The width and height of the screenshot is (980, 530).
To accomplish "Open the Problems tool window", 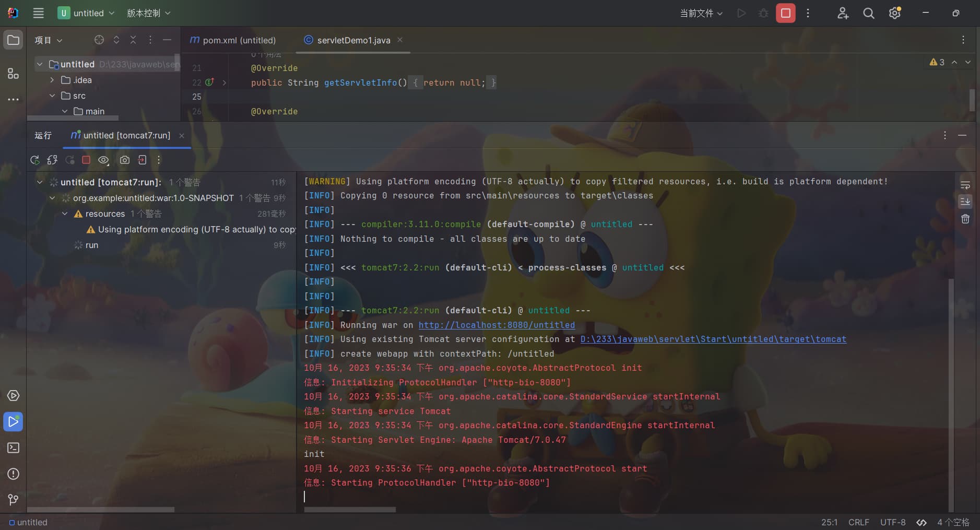I will pos(13,474).
